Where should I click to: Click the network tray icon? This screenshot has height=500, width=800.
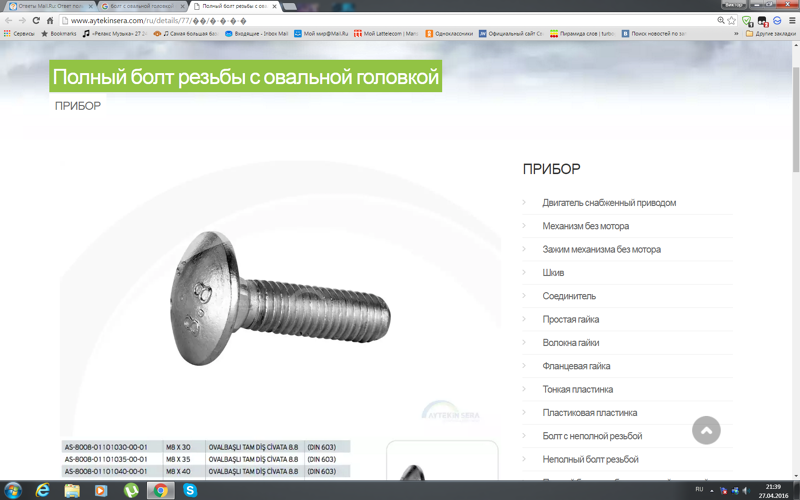(x=735, y=490)
